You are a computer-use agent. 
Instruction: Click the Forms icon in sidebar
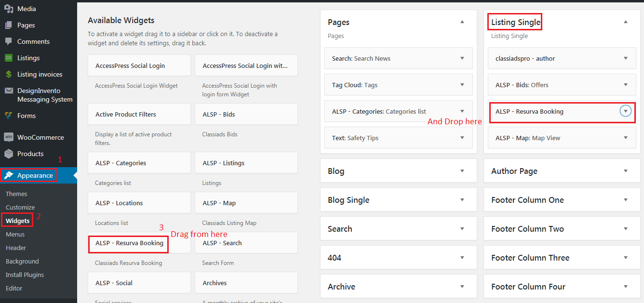(x=9, y=116)
